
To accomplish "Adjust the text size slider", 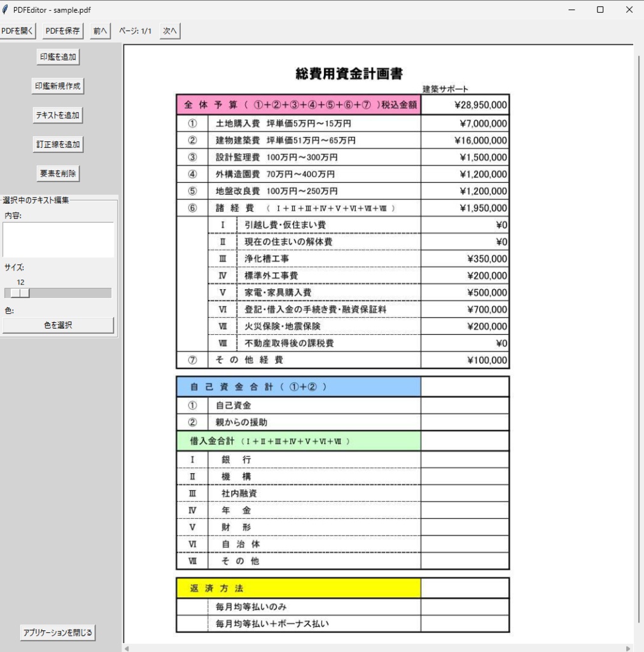I will click(x=21, y=293).
